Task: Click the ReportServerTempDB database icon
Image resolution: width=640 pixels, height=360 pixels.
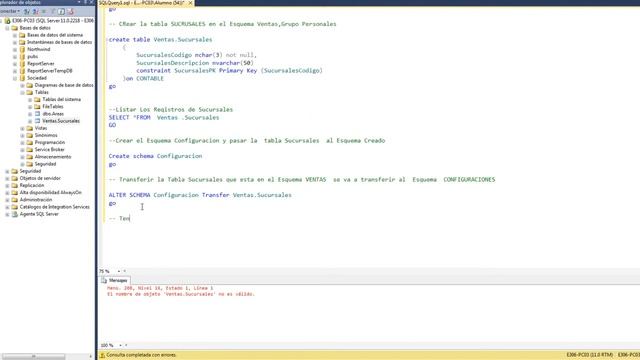Action: [x=22, y=71]
